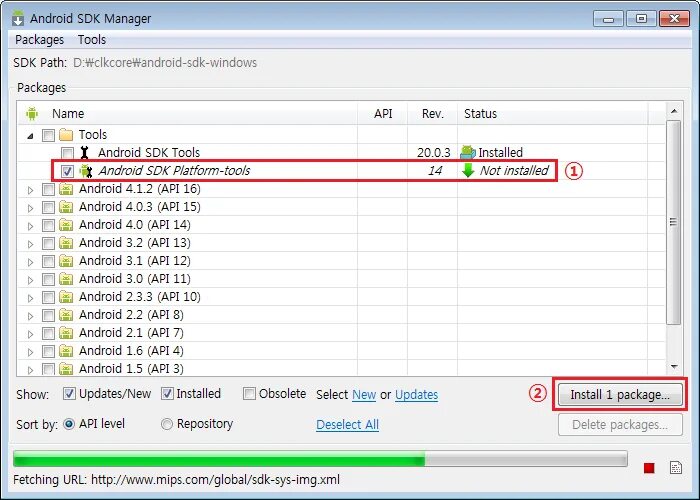Click the Android 2.2 (API 8) folder icon
This screenshot has width=700, height=500.
point(66,315)
